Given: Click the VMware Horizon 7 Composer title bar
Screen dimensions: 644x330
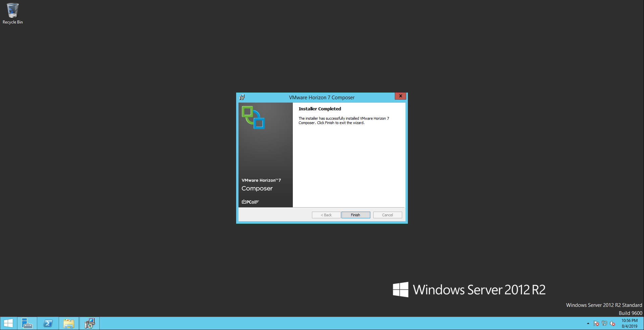Looking at the screenshot, I should click(322, 98).
